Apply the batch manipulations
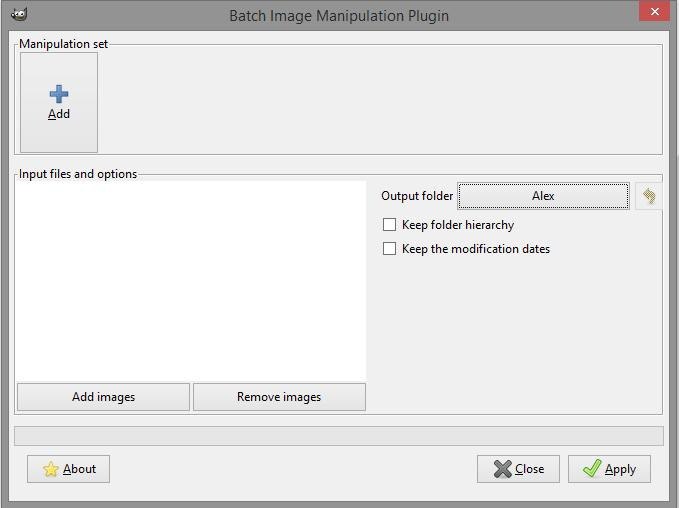This screenshot has width=679, height=508. [609, 469]
